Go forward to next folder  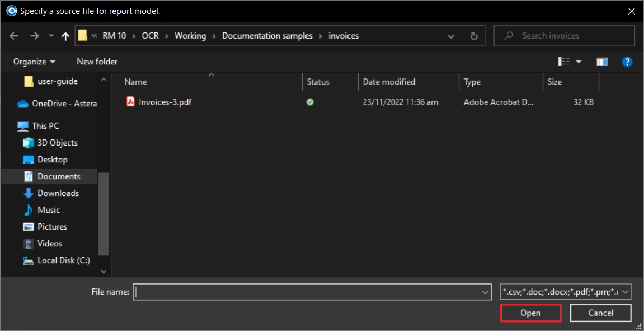(x=35, y=36)
